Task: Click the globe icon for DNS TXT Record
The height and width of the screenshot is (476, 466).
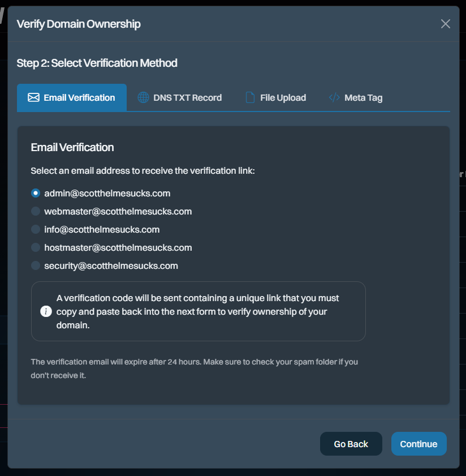Action: pyautogui.click(x=143, y=97)
